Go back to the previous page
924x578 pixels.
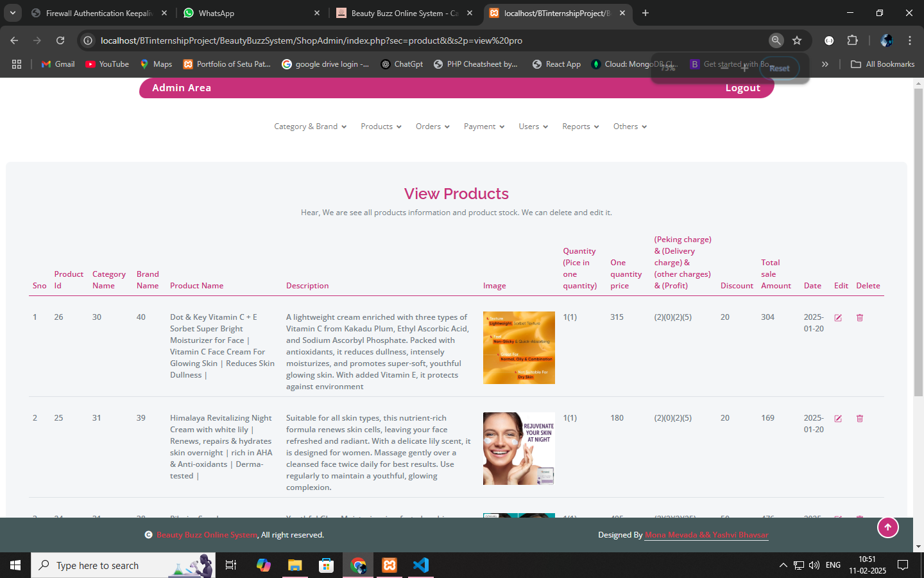click(x=14, y=40)
